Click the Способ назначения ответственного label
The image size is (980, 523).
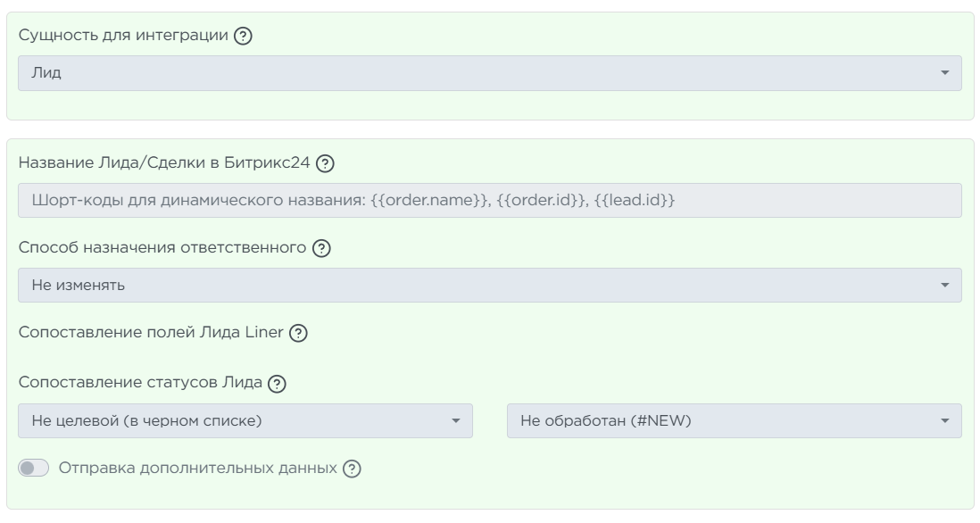(x=162, y=248)
